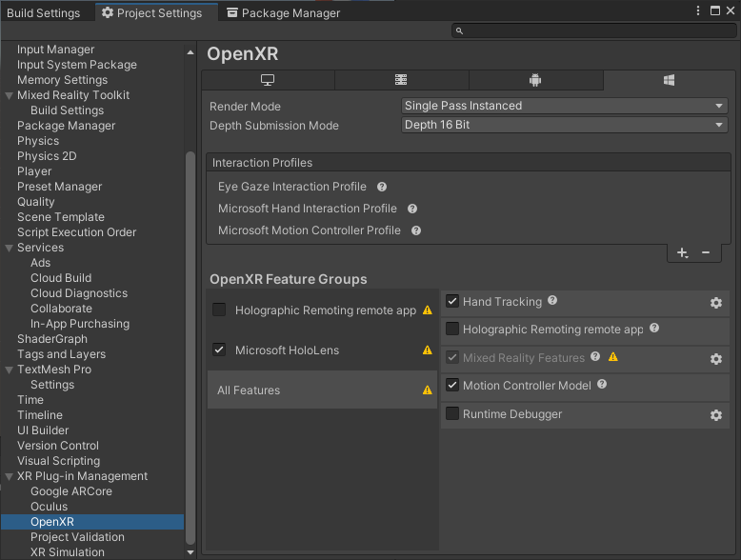Enable Holographic Remoting remote app feature checkbox
This screenshot has width=741, height=560.
[x=452, y=329]
